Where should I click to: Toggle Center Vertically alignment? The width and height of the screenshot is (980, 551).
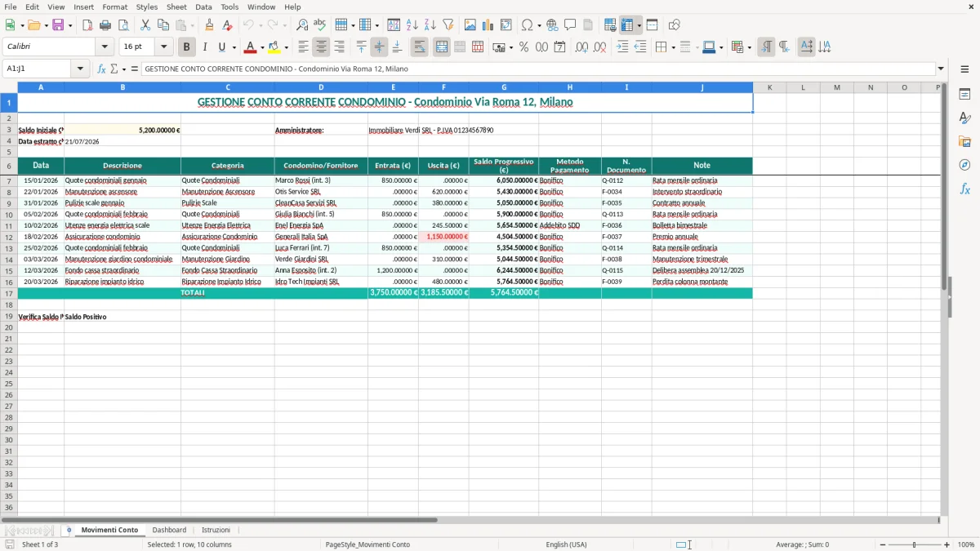(379, 47)
